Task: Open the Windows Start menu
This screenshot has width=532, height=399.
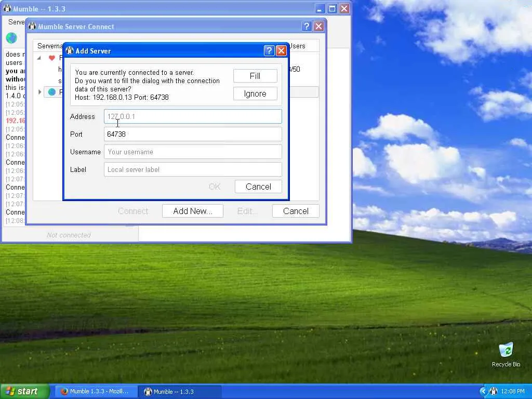Action: [x=25, y=391]
